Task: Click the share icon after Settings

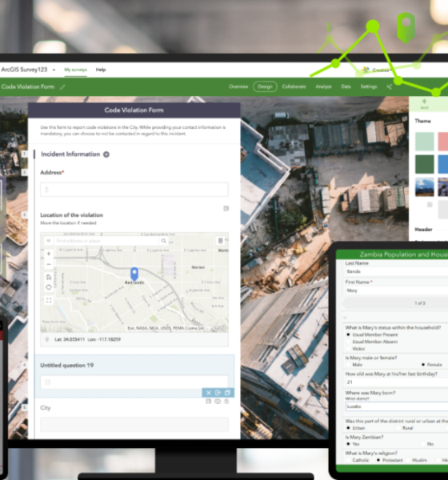Action: (x=390, y=87)
